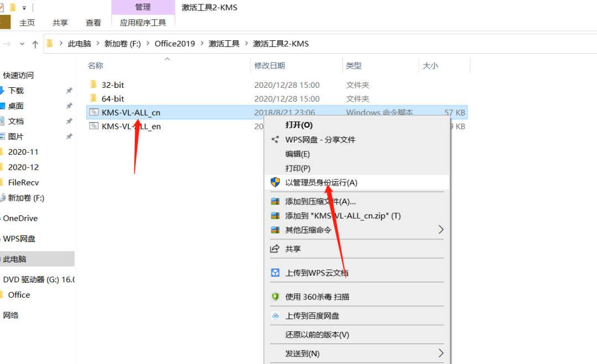Click the folder icon in address bar
The height and width of the screenshot is (364, 597).
click(x=50, y=44)
